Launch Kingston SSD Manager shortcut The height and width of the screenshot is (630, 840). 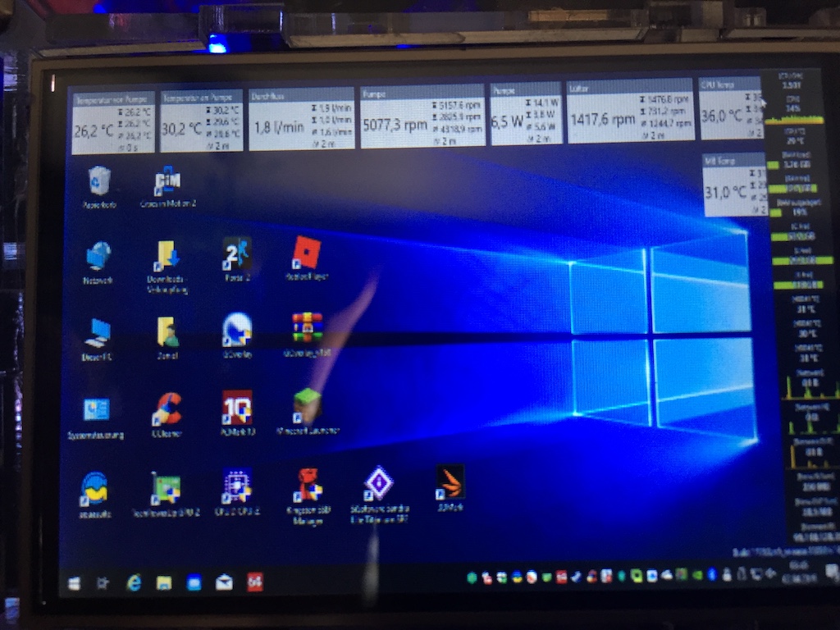click(308, 496)
